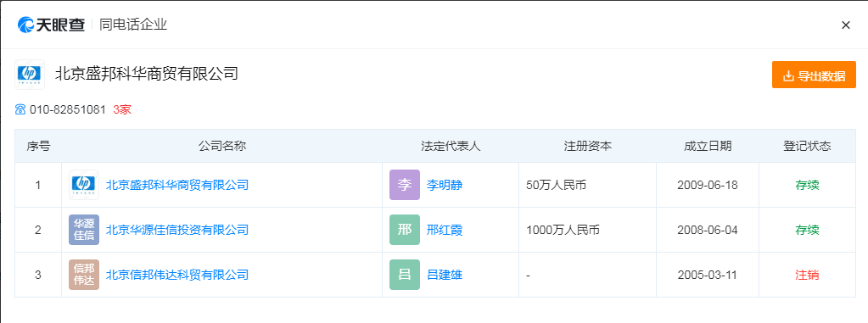Click 存续 status for 北京盛邦科华
The width and height of the screenshot is (868, 323).
[807, 186]
